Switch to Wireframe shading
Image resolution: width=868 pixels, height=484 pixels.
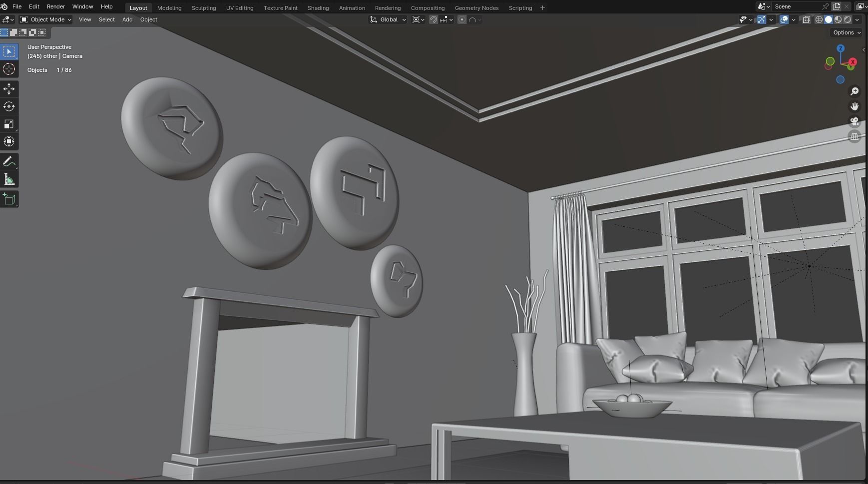[819, 19]
